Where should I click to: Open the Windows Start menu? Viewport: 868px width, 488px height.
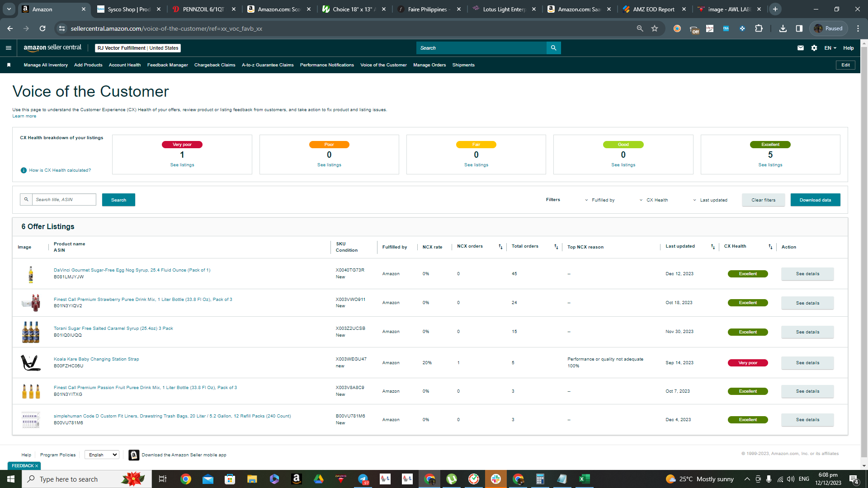11,479
